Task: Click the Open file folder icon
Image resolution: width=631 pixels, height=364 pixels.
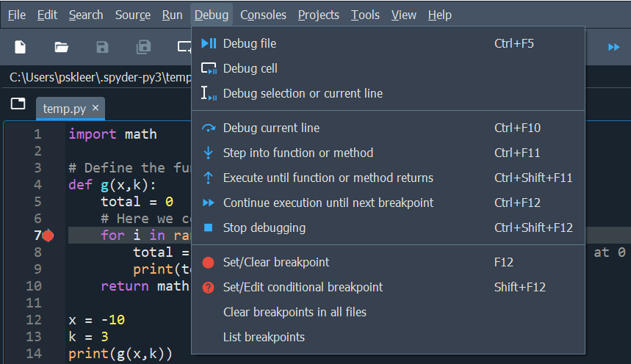Action: tap(61, 47)
